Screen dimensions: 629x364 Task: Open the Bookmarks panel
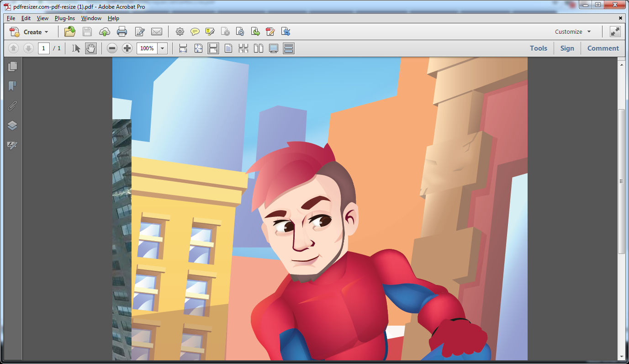coord(12,86)
